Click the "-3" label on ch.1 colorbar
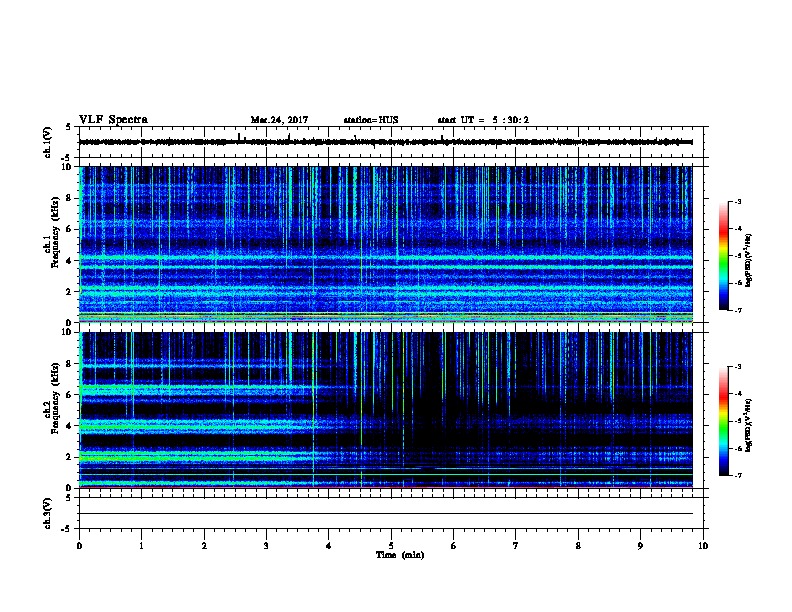792x612 pixels. point(737,201)
